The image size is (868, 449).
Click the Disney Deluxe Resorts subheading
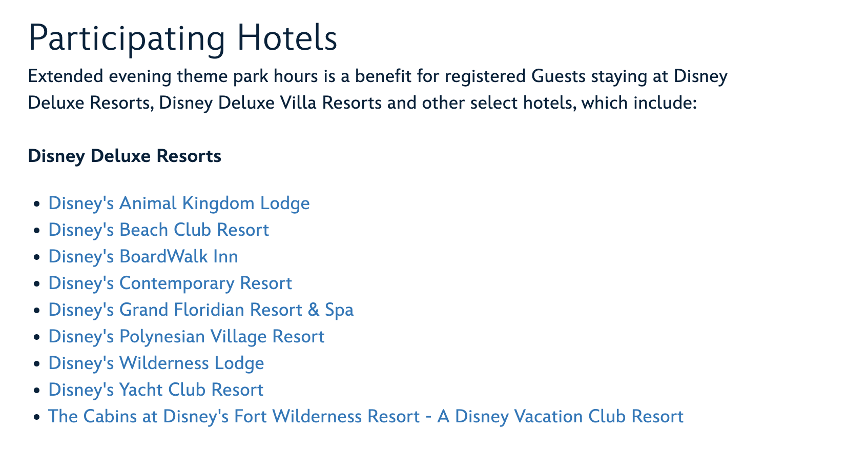pos(125,156)
